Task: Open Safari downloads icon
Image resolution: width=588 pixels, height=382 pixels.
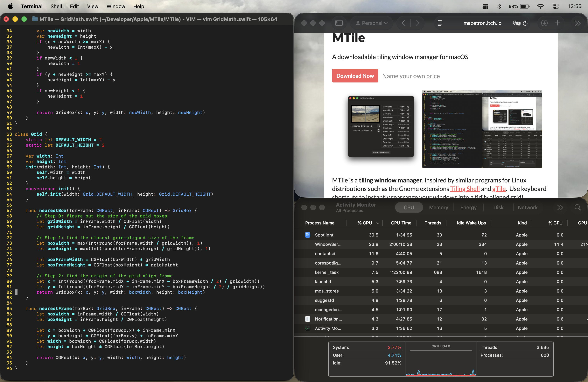Action: pyautogui.click(x=544, y=23)
